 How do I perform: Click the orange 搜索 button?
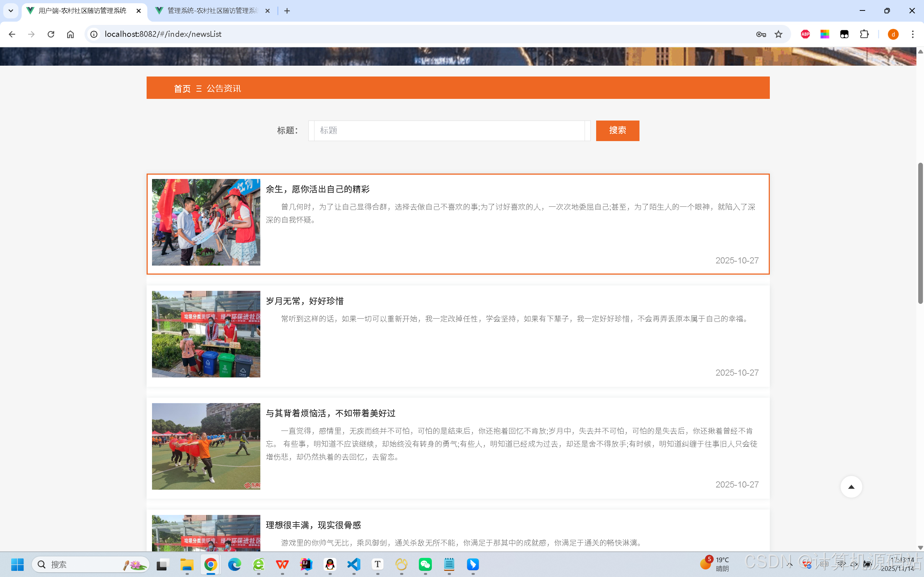coord(617,131)
